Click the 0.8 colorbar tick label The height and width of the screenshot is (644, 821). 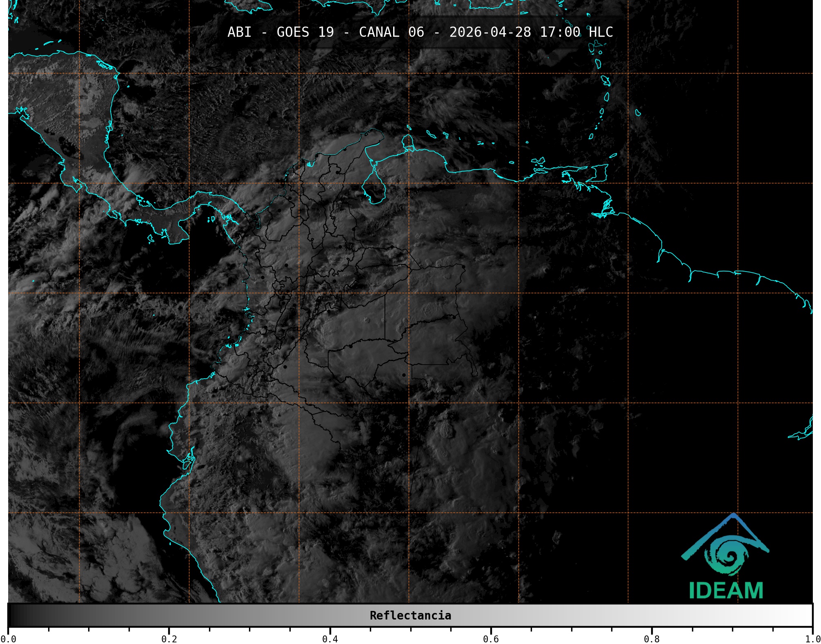coord(652,639)
